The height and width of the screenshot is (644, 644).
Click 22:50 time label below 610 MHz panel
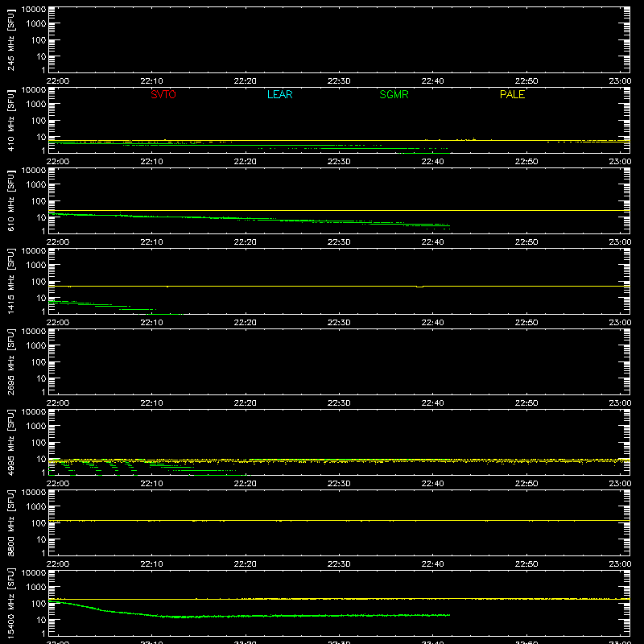pos(526,242)
